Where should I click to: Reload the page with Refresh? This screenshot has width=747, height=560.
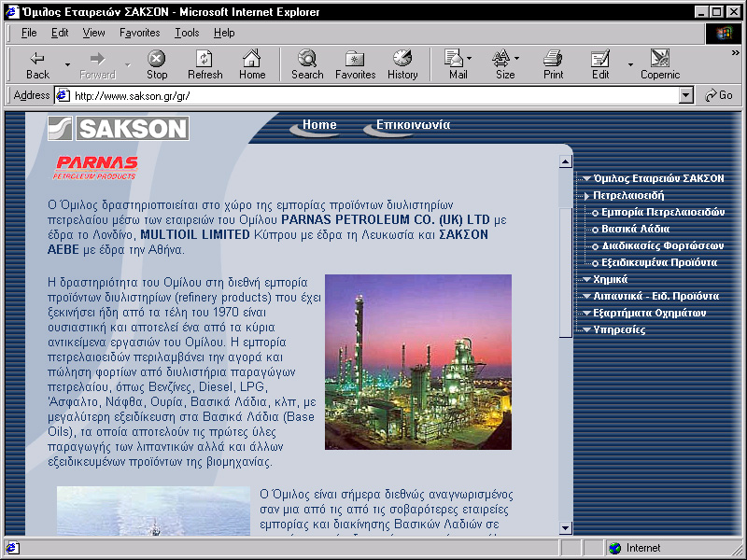[x=204, y=64]
